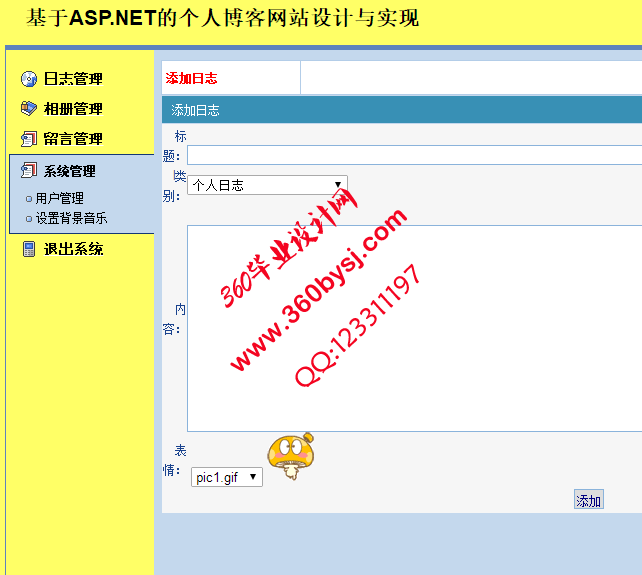Click the 添加日志 blue panel header
Viewport: 642px width, 575px height.
(402, 110)
